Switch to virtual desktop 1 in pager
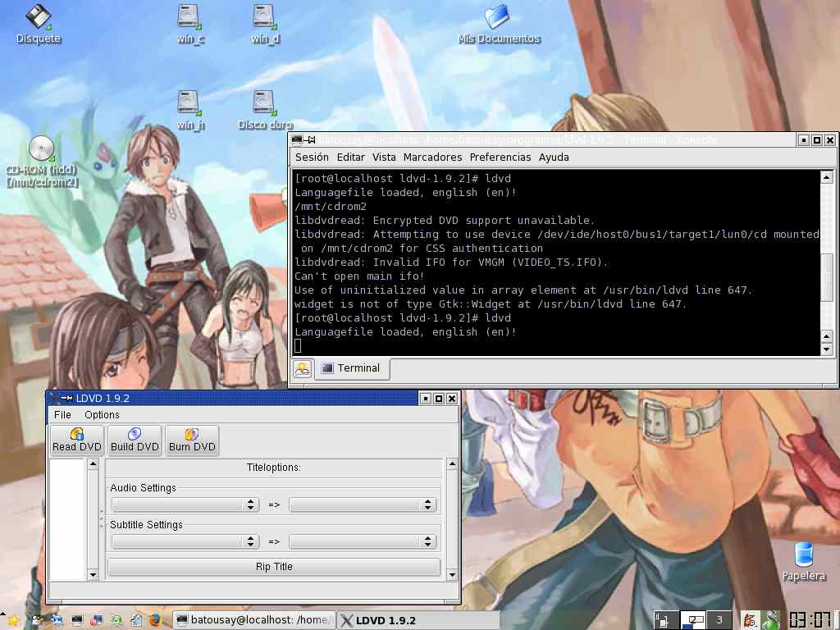Viewport: 840px width, 630px height. [x=665, y=620]
